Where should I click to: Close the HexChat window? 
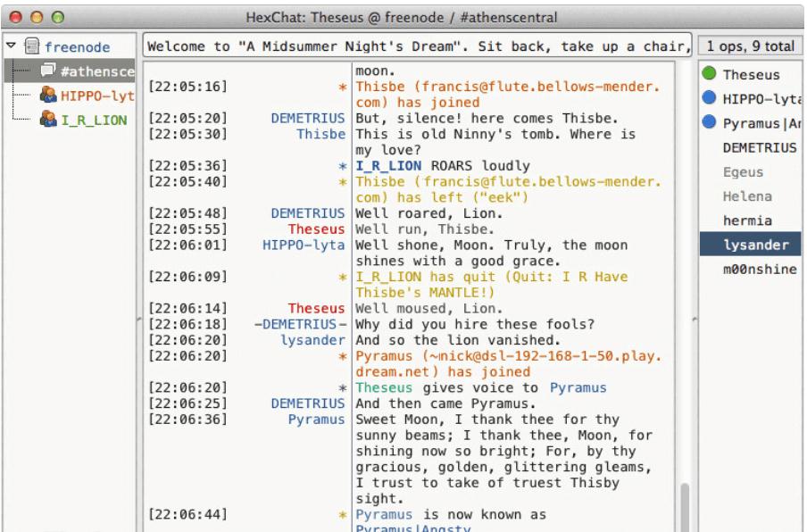(16, 17)
